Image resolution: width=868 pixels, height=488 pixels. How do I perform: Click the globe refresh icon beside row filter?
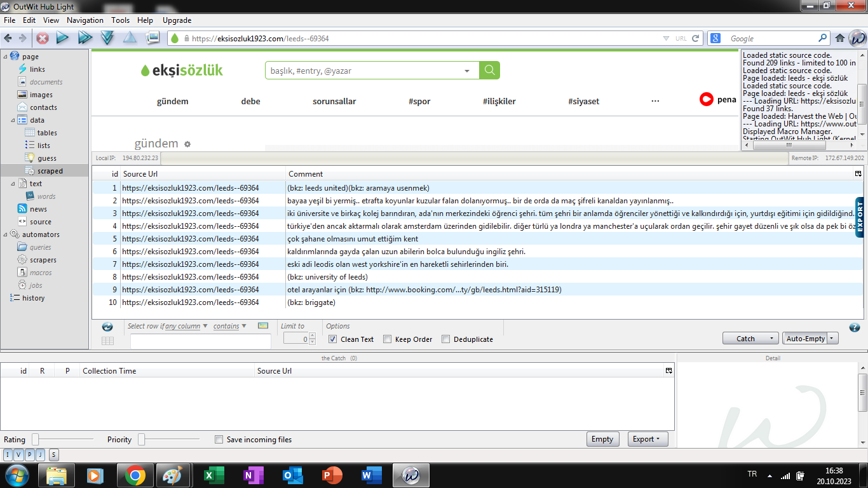[107, 327]
